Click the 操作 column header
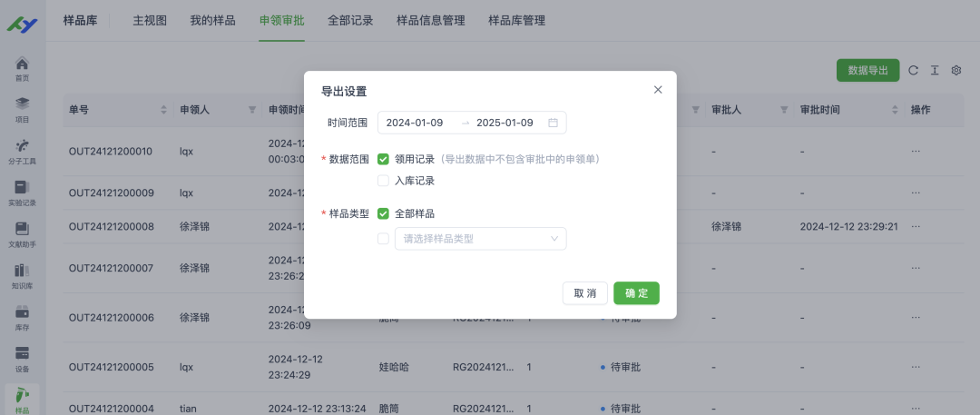Screen dimensions: 980x415 click(921, 110)
